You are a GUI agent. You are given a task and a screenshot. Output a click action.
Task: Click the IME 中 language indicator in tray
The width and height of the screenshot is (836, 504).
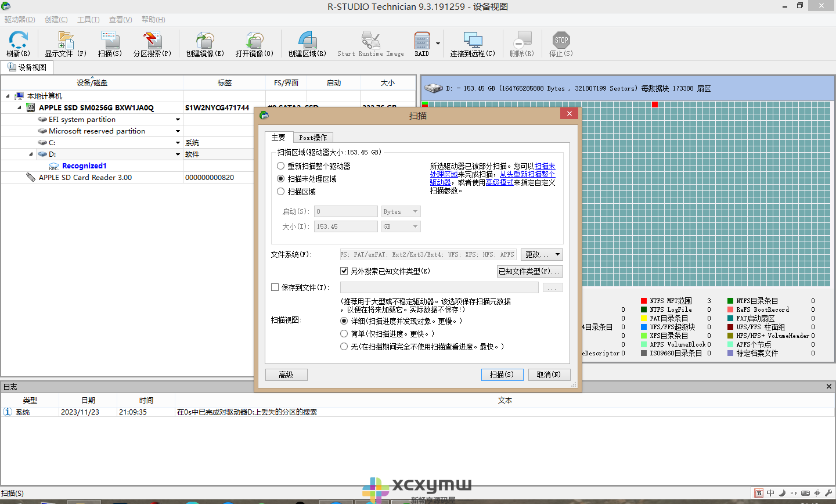click(770, 493)
